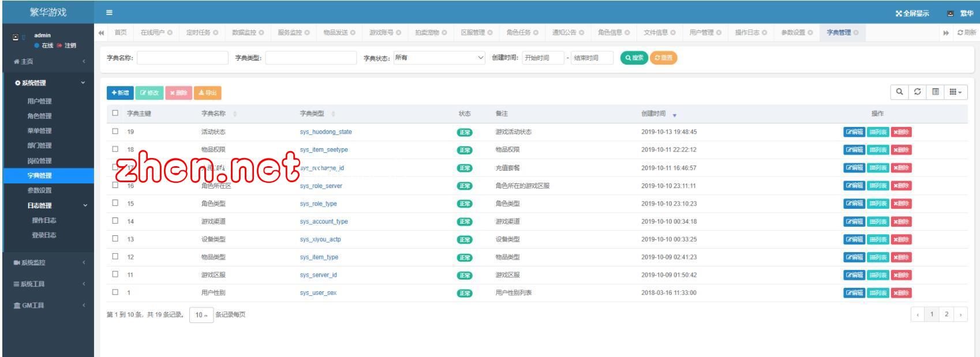Open the sys_huodong_state link

[x=326, y=132]
